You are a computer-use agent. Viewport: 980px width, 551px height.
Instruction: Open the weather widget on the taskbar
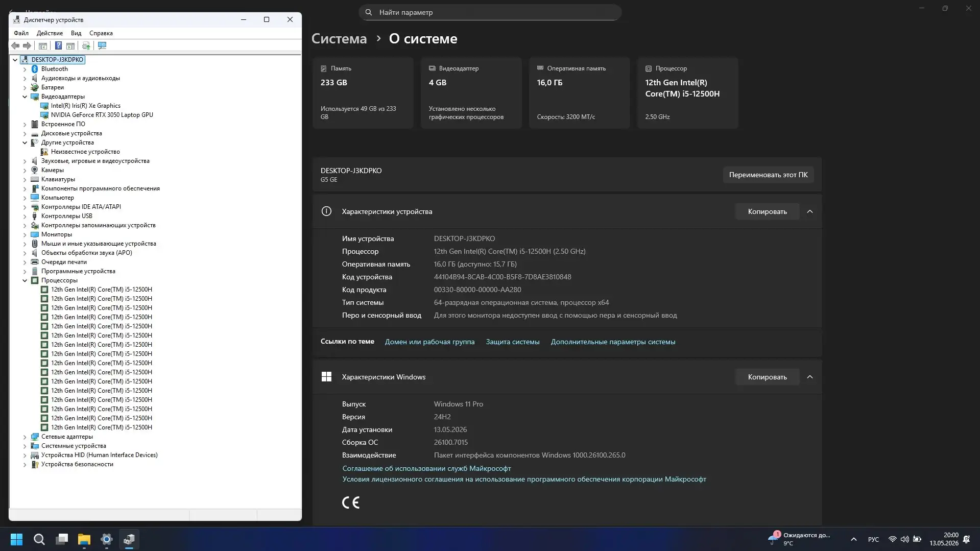click(x=799, y=539)
